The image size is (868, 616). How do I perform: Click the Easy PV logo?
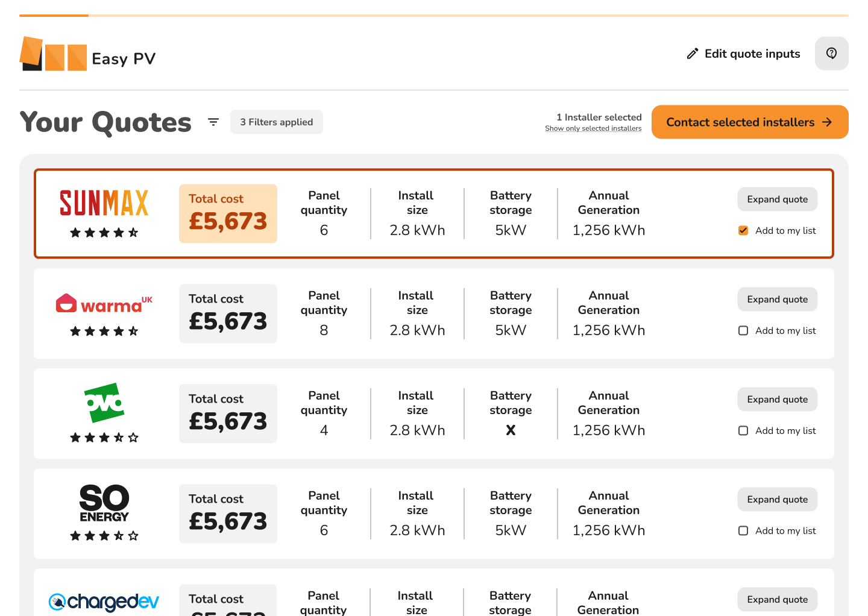pyautogui.click(x=87, y=54)
